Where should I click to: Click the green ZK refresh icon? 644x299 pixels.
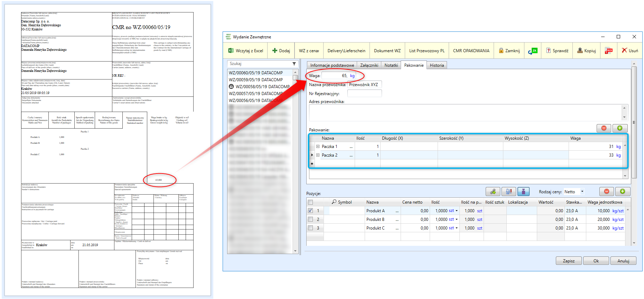[x=533, y=51]
